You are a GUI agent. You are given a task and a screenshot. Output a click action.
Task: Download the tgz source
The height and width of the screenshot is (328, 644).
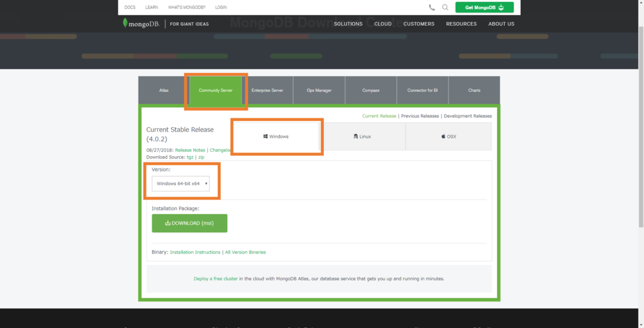[190, 157]
